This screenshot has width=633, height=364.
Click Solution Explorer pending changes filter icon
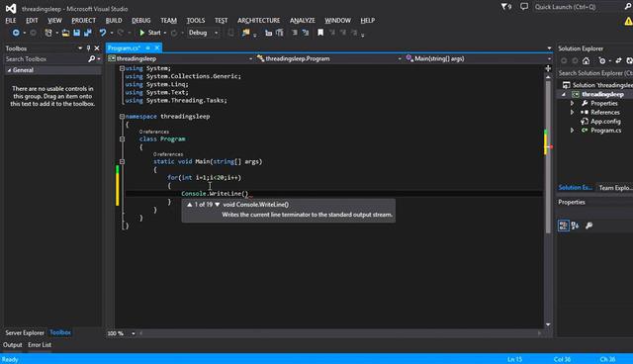click(602, 61)
